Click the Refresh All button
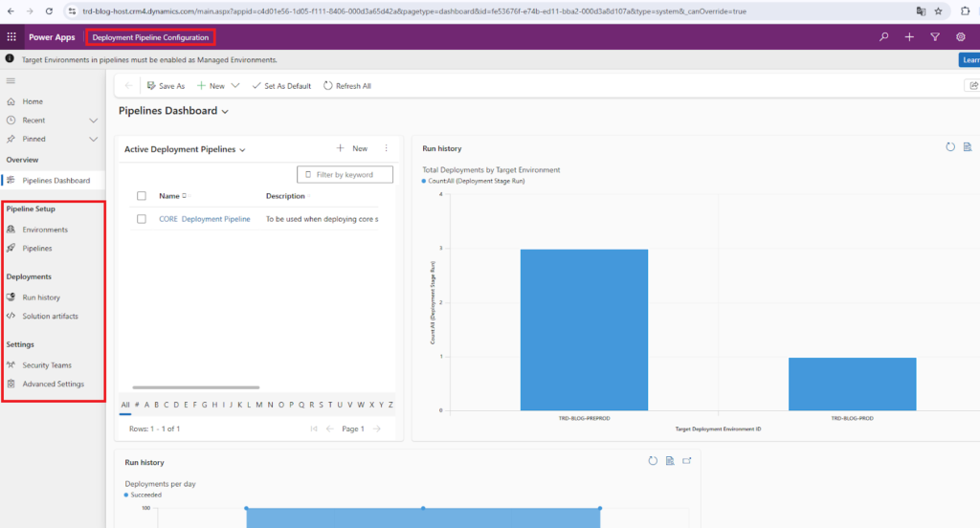 tap(347, 86)
